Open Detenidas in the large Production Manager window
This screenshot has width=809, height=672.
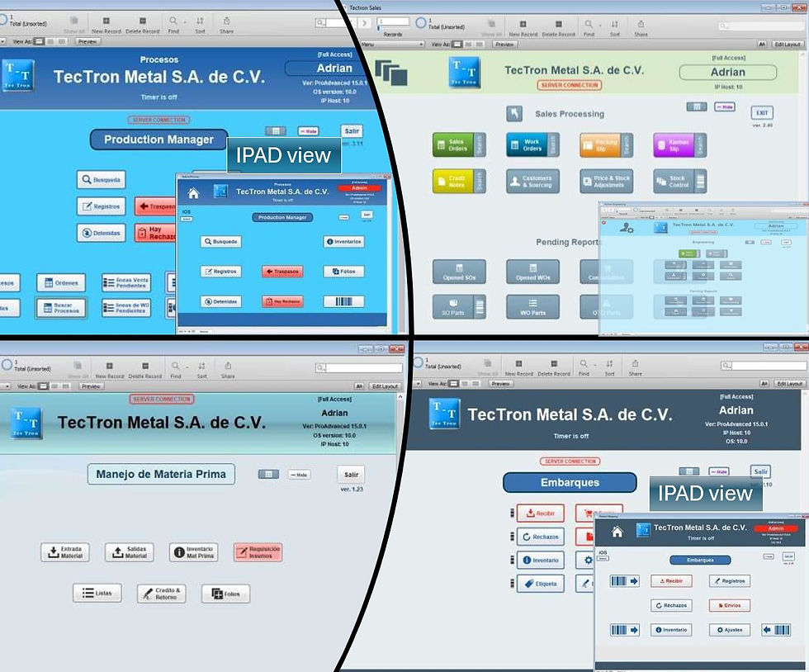coord(102,233)
